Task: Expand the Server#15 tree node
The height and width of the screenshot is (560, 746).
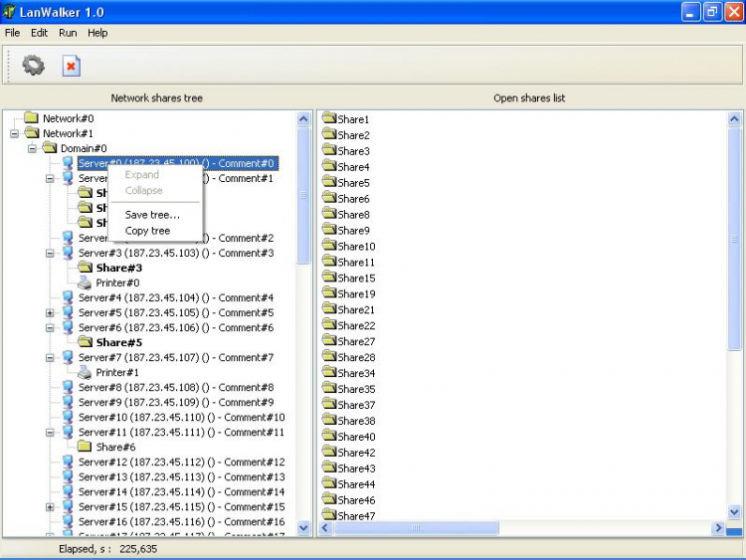Action: (50, 507)
